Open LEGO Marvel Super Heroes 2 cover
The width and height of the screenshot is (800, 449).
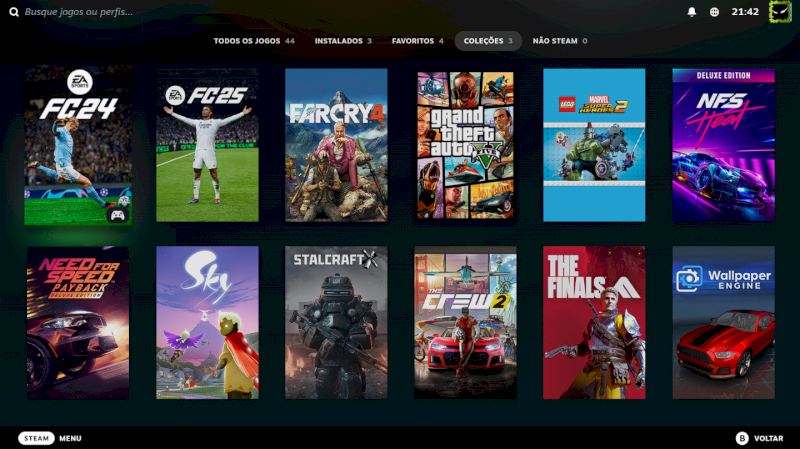[594, 145]
